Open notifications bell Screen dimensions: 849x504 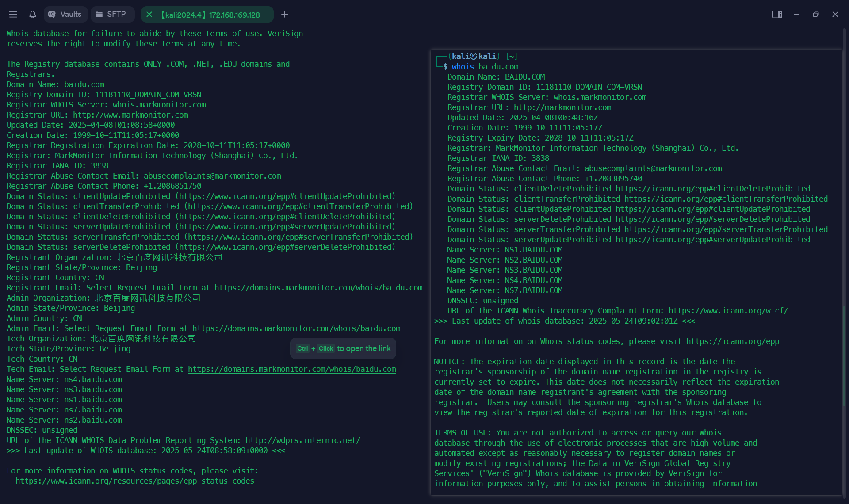click(x=33, y=15)
